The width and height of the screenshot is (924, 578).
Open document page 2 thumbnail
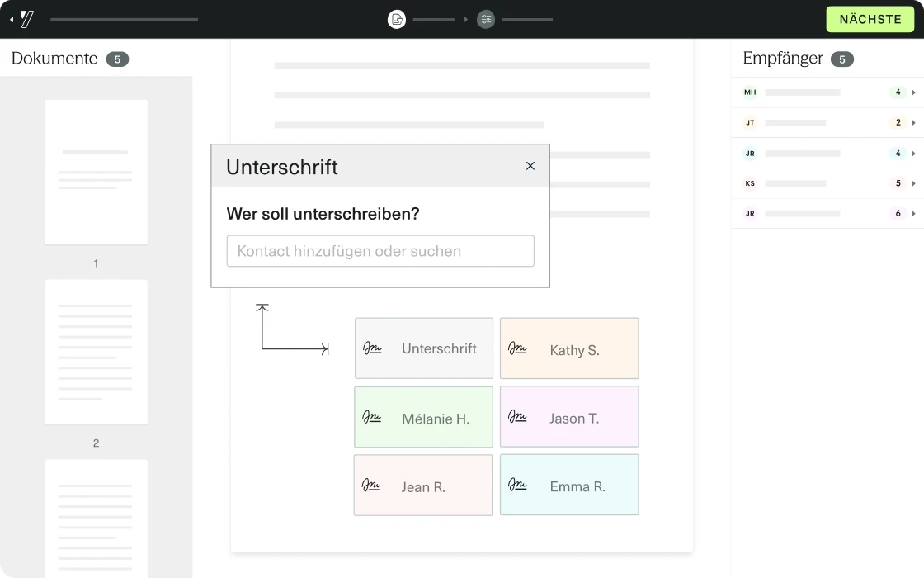tap(96, 352)
